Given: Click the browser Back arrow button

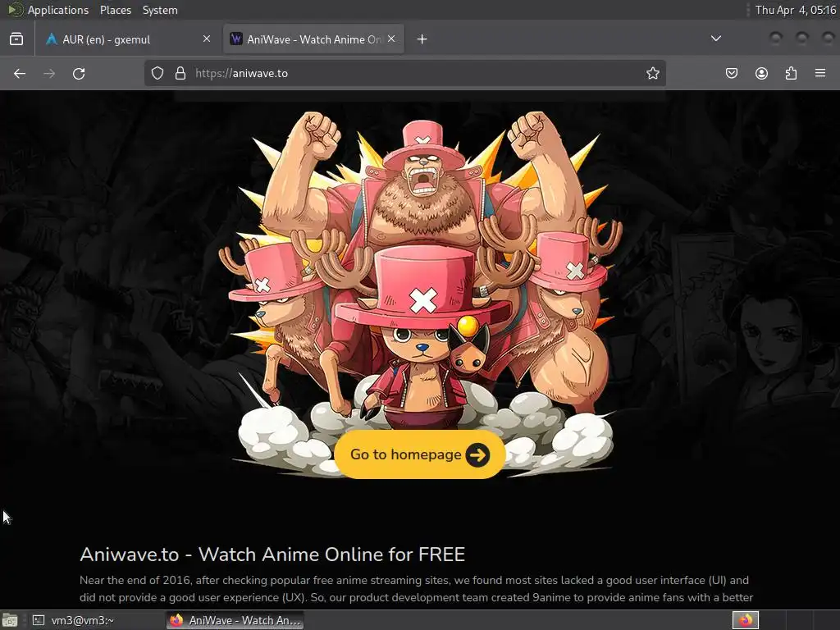Looking at the screenshot, I should [x=20, y=73].
